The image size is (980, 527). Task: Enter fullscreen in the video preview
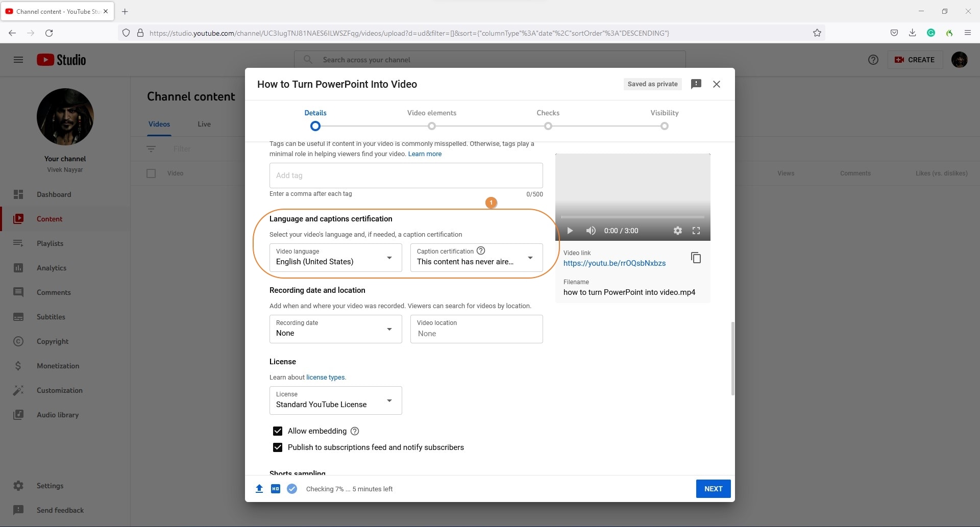point(696,231)
